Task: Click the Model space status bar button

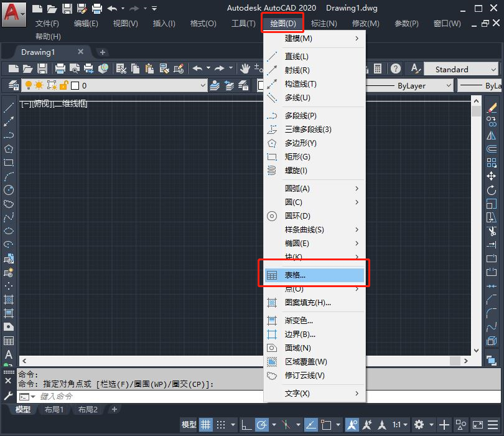Action: pyautogui.click(x=189, y=425)
